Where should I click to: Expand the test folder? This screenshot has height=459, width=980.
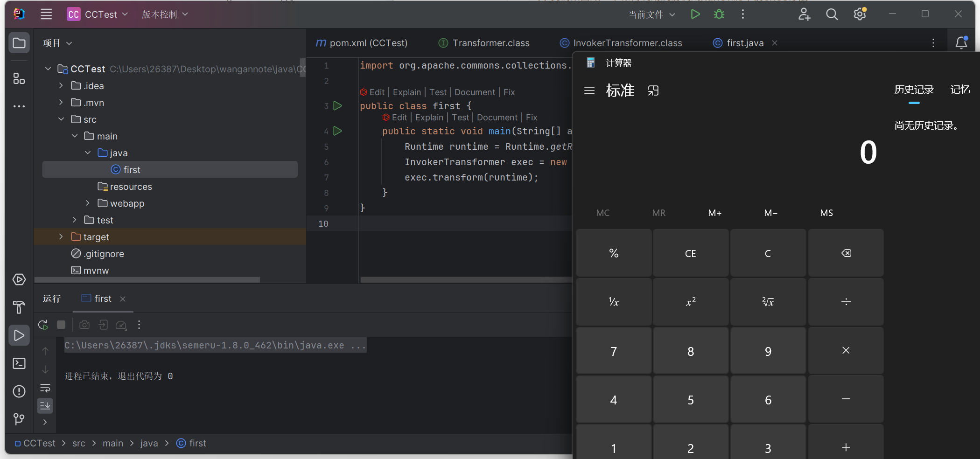pos(74,220)
